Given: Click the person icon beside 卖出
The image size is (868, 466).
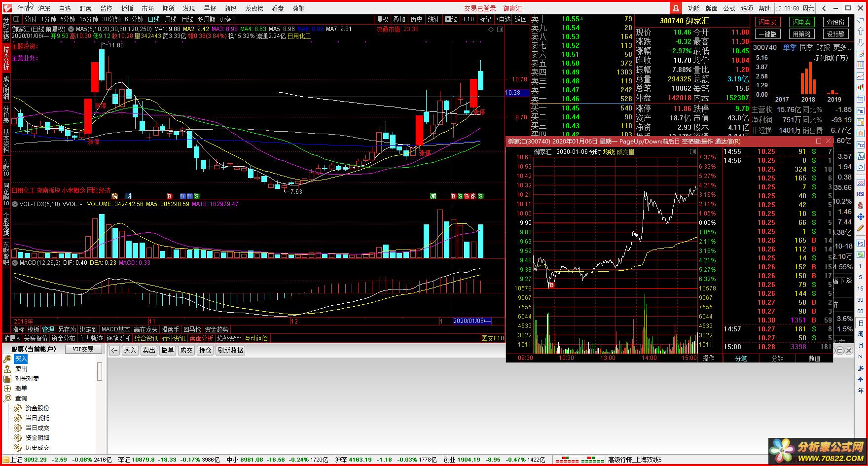Looking at the screenshot, I should [7, 369].
